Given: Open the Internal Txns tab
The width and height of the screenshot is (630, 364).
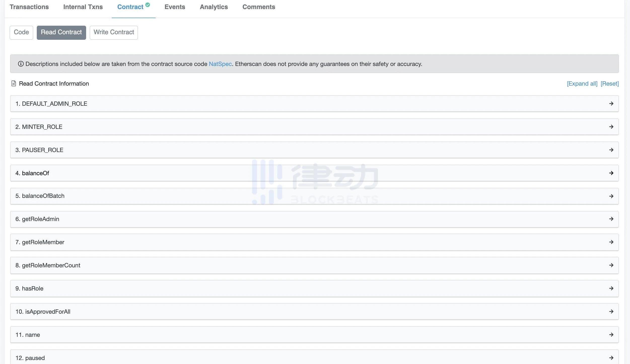Looking at the screenshot, I should [x=83, y=7].
